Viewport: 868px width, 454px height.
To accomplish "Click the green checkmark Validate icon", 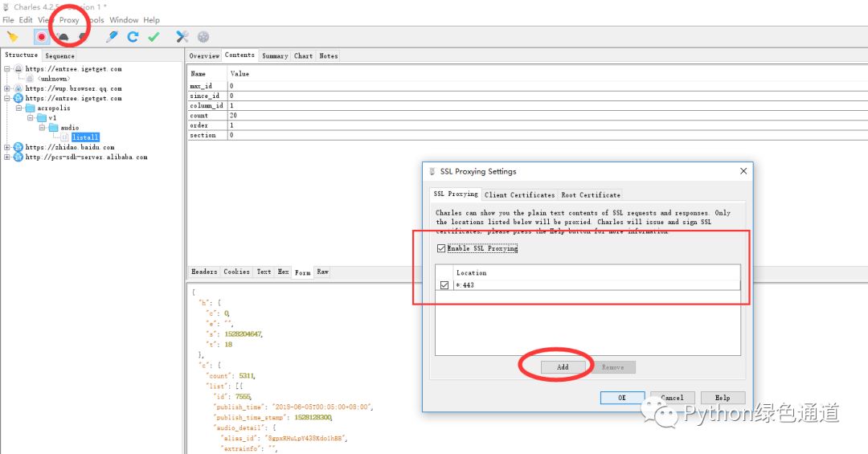I will (x=154, y=37).
